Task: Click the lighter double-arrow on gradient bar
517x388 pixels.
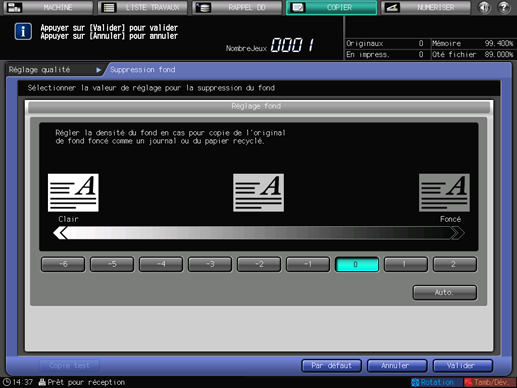Action: [60, 233]
